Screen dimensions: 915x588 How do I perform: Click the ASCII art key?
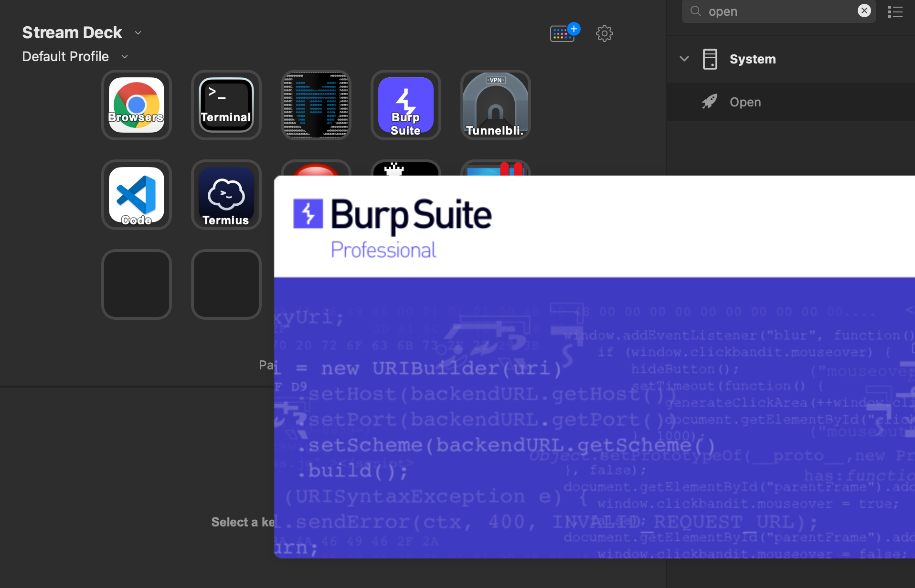click(316, 105)
